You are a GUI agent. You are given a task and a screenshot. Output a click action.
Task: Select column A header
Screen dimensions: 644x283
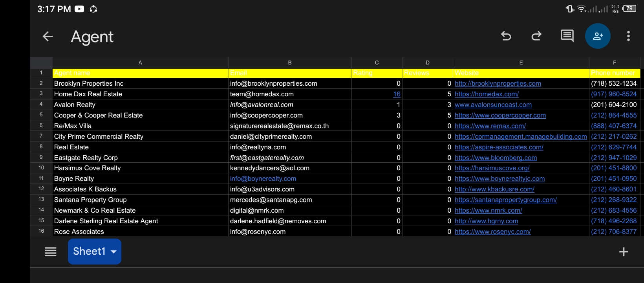tap(140, 62)
